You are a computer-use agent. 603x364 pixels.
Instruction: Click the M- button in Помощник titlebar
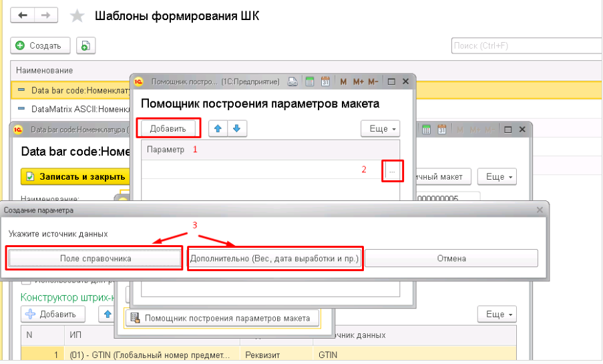[373, 81]
